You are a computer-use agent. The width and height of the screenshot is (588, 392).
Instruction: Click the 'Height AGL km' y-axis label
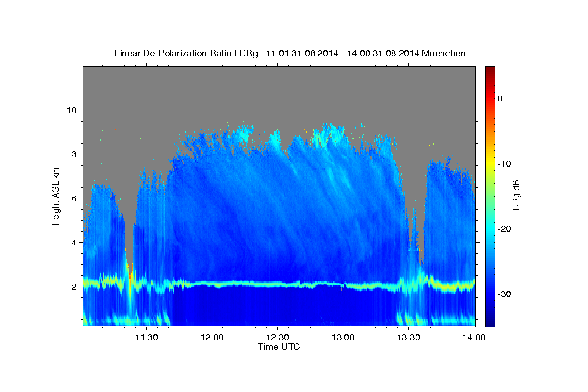[56, 196]
